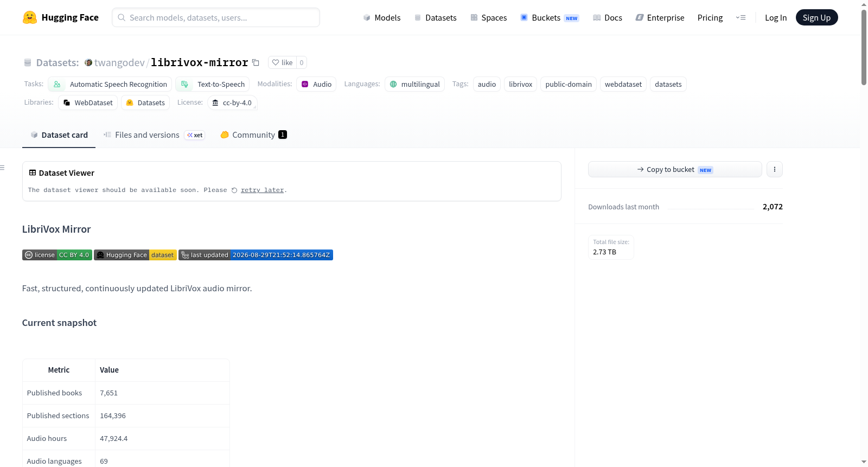Click the webdataset tag
Image resolution: width=868 pixels, height=467 pixels.
(623, 84)
